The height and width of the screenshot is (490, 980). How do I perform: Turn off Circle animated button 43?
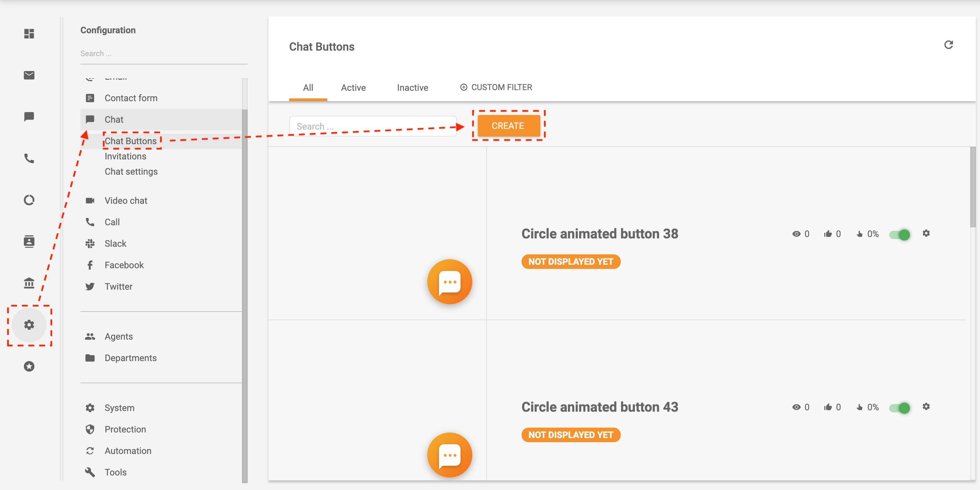(899, 408)
